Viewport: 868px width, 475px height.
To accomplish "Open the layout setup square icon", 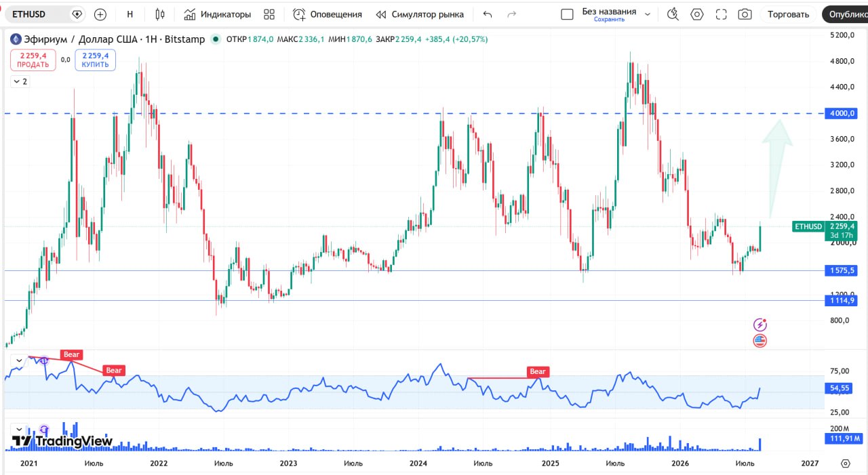I will tap(567, 14).
